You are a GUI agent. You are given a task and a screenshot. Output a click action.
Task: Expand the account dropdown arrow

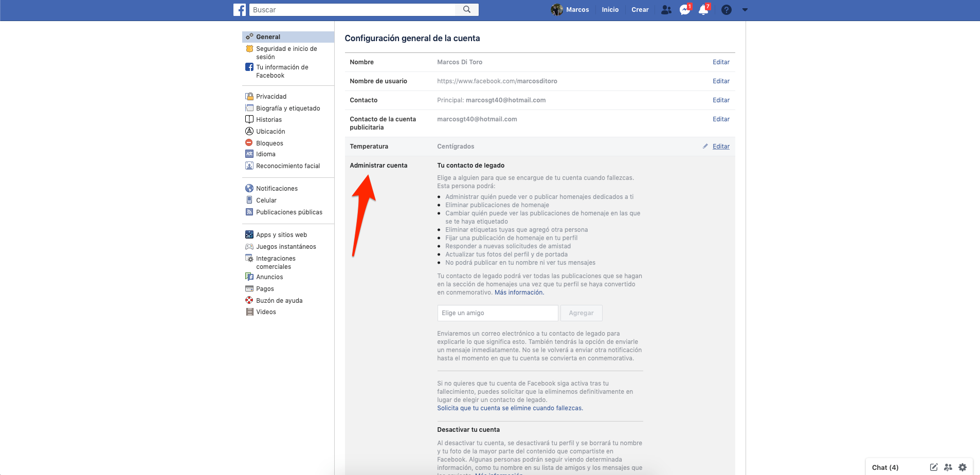(x=745, y=10)
